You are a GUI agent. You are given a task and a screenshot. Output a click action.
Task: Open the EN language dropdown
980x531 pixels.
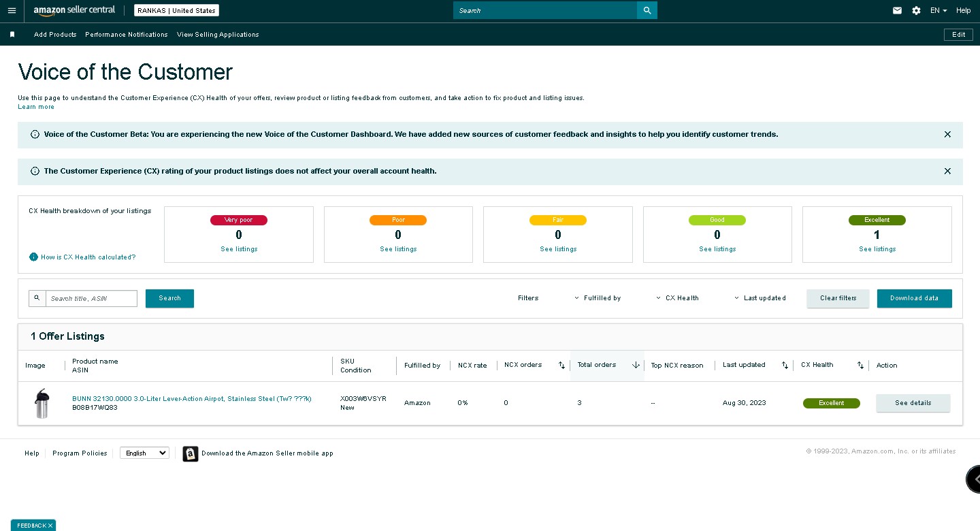(938, 10)
